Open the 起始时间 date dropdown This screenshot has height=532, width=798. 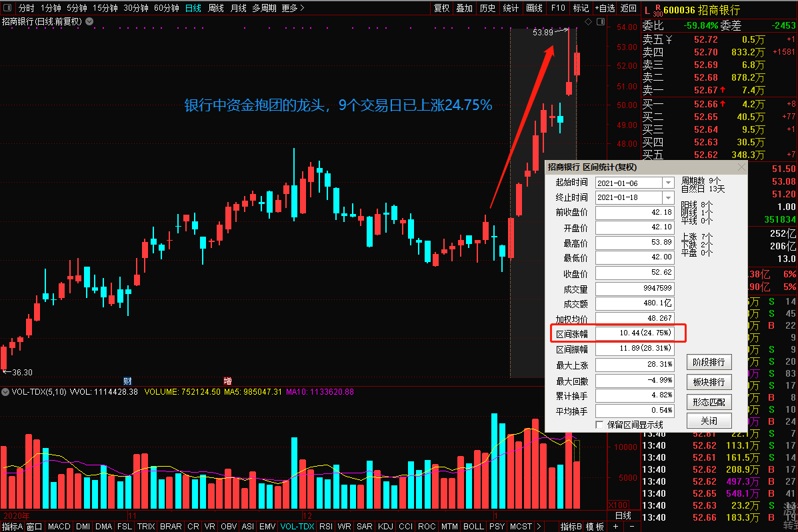668,183
